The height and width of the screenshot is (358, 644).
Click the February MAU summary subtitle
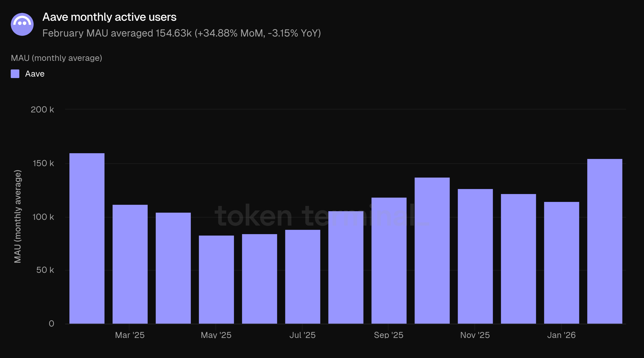(x=182, y=33)
